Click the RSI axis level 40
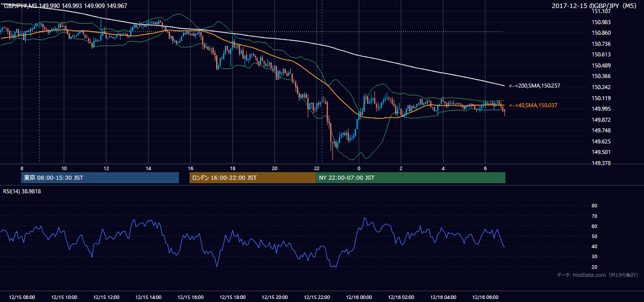 (594, 246)
